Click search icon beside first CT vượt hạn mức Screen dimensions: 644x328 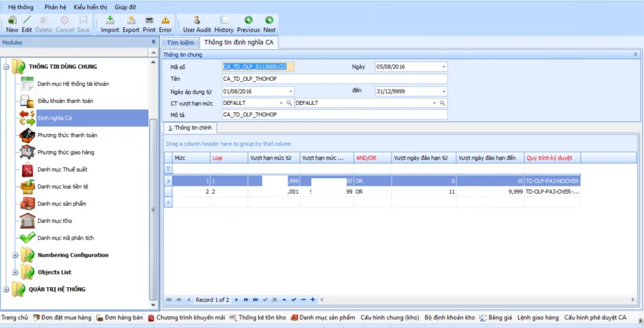tap(289, 103)
